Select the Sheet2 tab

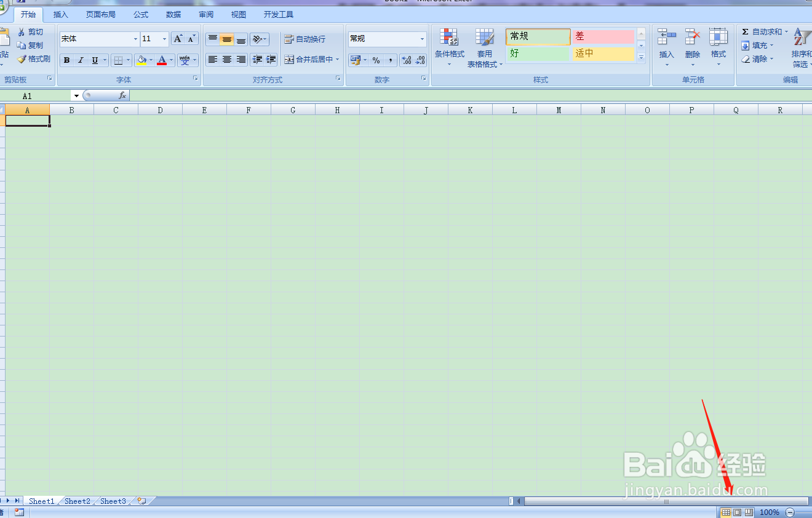pos(78,501)
